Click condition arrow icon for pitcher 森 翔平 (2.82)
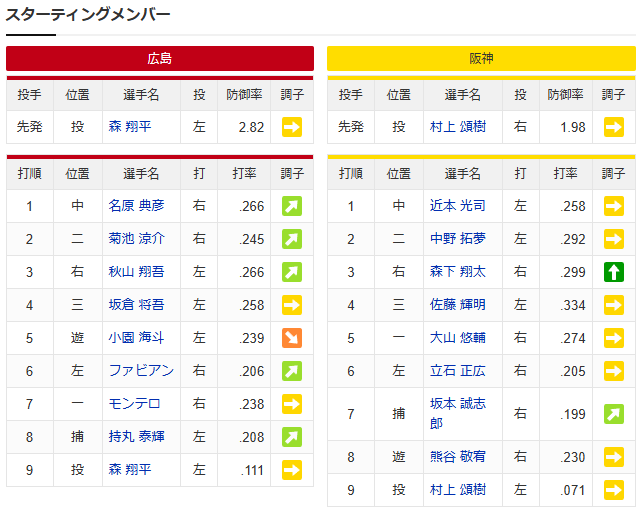This screenshot has height=513, width=640. (x=292, y=127)
